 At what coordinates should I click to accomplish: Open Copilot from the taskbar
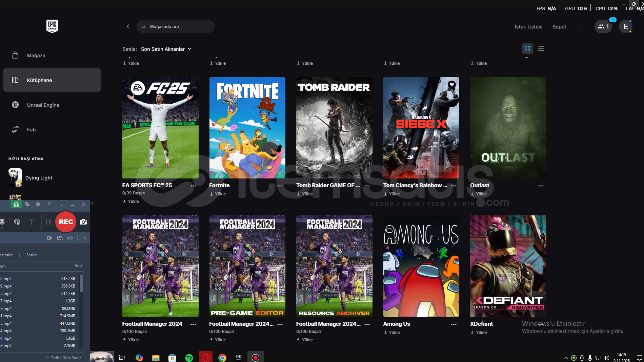139,358
